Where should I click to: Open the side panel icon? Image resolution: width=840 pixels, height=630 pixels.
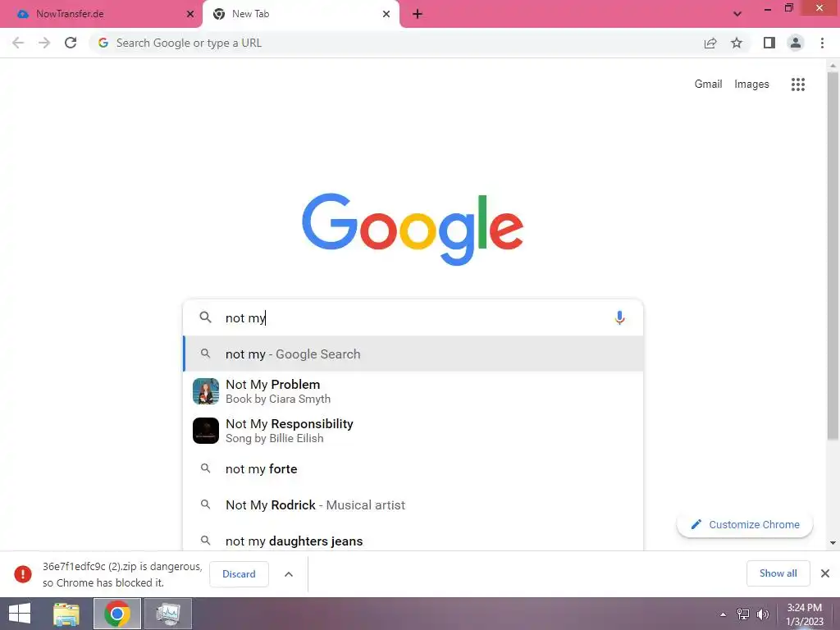pos(769,43)
